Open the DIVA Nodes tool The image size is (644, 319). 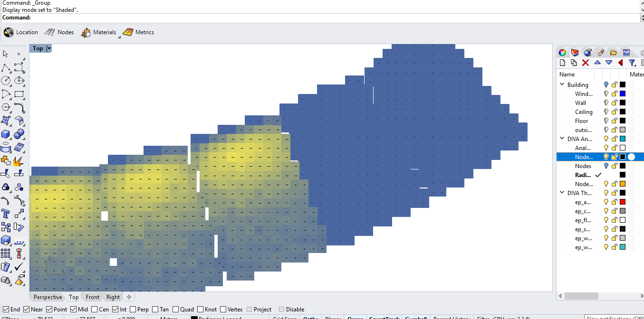click(59, 32)
